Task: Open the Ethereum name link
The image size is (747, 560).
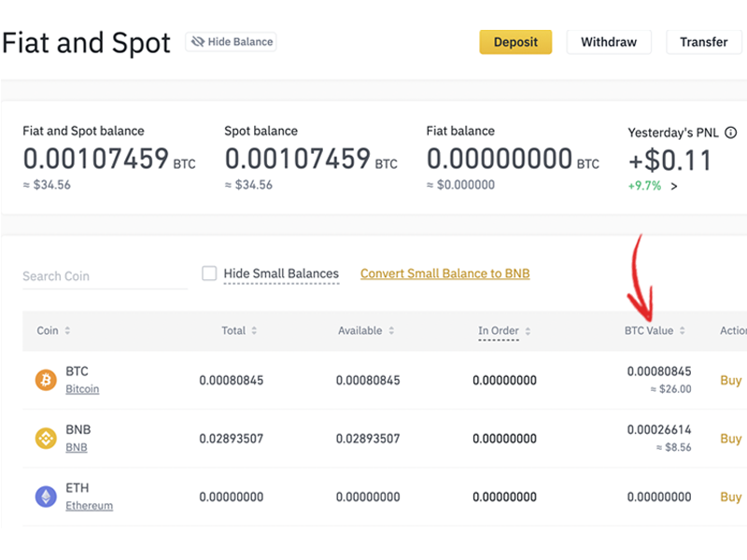Action: [89, 506]
